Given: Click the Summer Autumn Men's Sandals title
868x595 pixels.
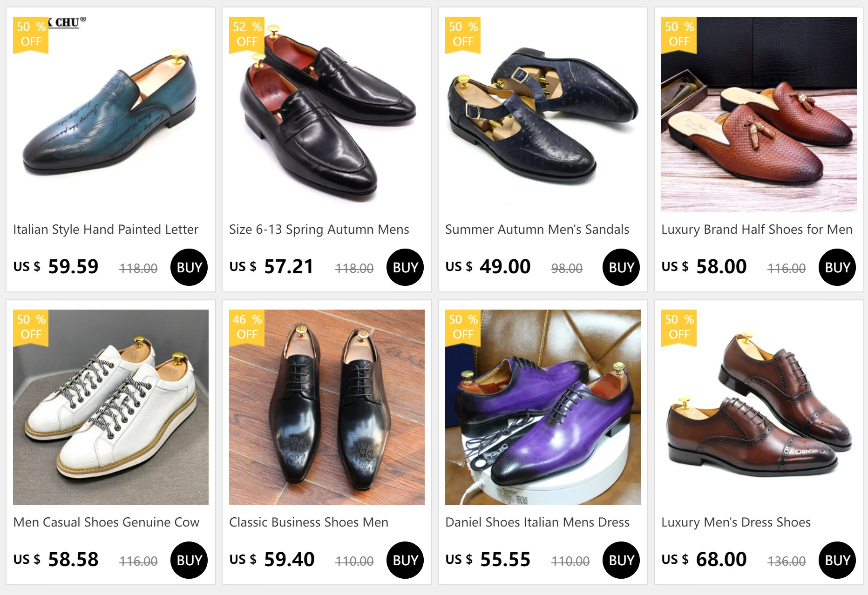Looking at the screenshot, I should (x=537, y=230).
